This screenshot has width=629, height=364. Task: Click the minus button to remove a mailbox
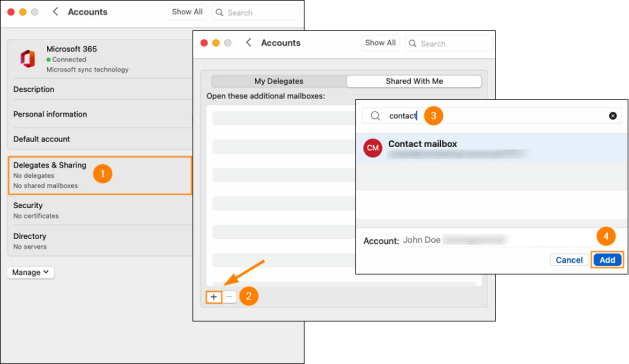point(229,297)
